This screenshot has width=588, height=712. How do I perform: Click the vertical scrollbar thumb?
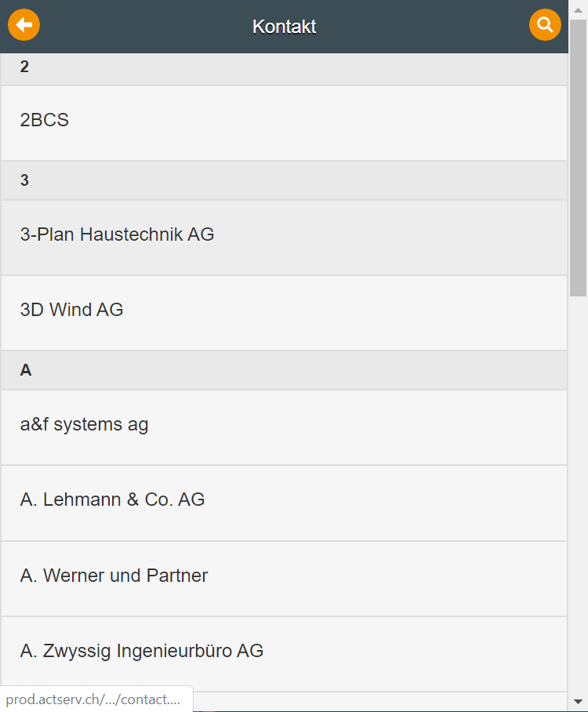(578, 157)
